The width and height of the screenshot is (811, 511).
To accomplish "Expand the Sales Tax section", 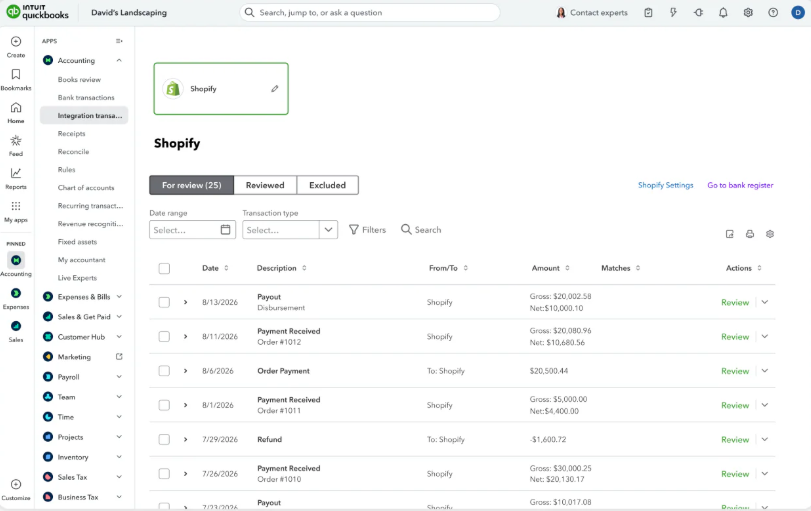I will 119,477.
